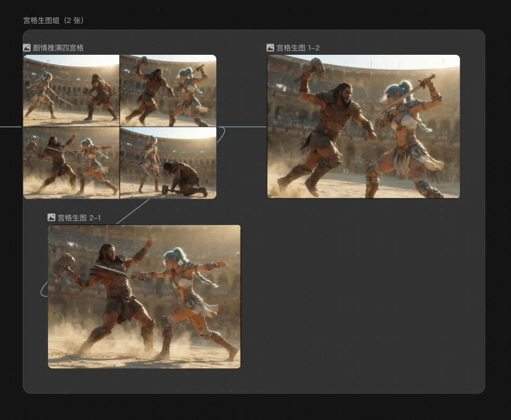Select bottom-left panel of the four-grid storyboard
Screen dimensions: 511x420
(x=71, y=163)
